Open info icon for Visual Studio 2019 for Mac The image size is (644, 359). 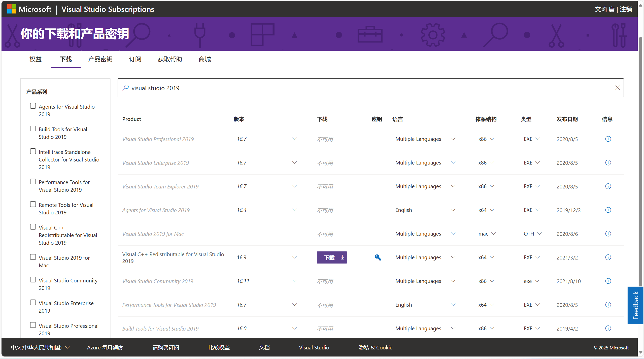click(x=608, y=234)
